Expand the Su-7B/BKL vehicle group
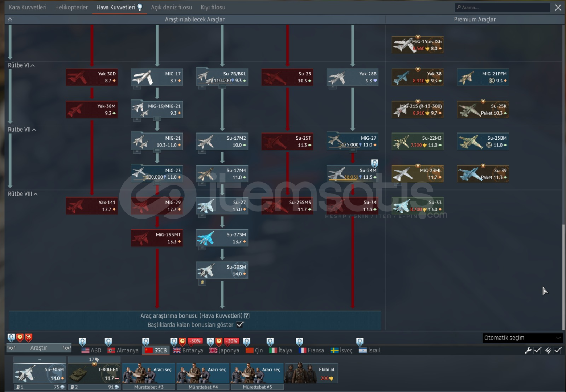Viewport: 566px width, 392px height. [x=222, y=86]
